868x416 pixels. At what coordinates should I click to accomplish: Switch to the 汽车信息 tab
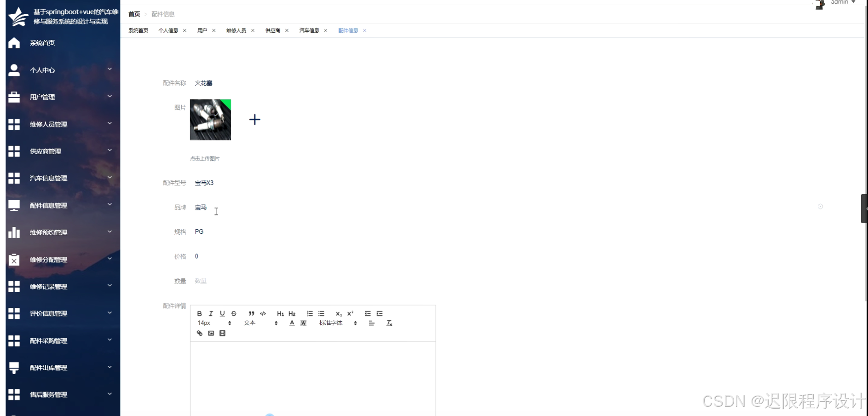(x=309, y=30)
